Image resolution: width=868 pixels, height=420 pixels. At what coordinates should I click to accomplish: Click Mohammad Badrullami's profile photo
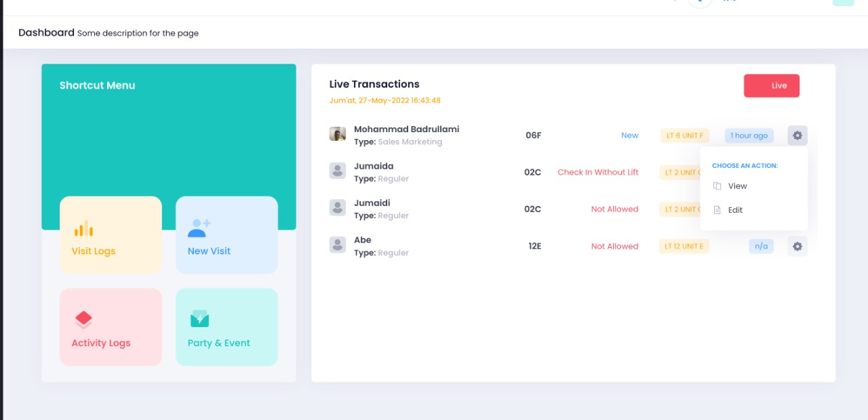[338, 134]
